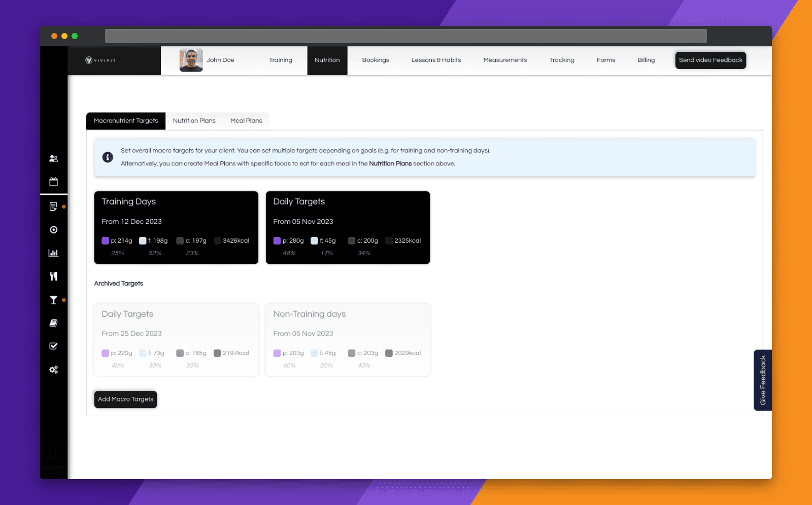Viewport: 812px width, 505px height.
Task: Click purple protein swatch in Training Days
Action: [106, 241]
